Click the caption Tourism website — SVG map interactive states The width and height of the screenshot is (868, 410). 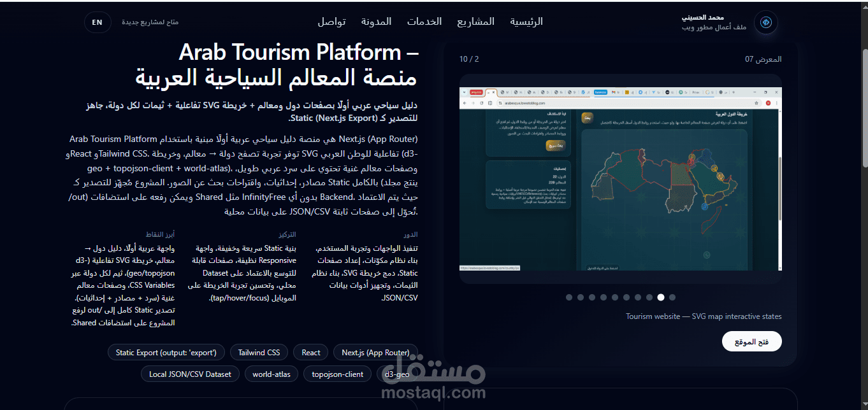pyautogui.click(x=704, y=316)
